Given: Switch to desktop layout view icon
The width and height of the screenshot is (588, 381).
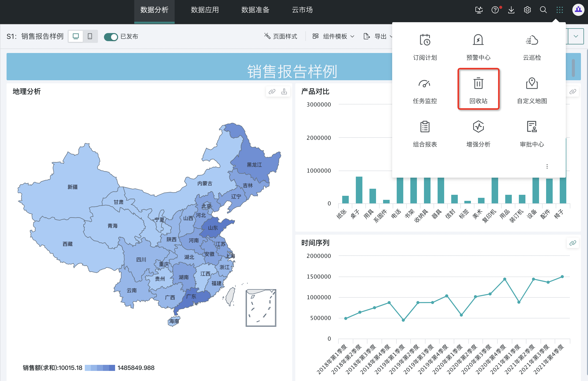Looking at the screenshot, I should (x=76, y=36).
